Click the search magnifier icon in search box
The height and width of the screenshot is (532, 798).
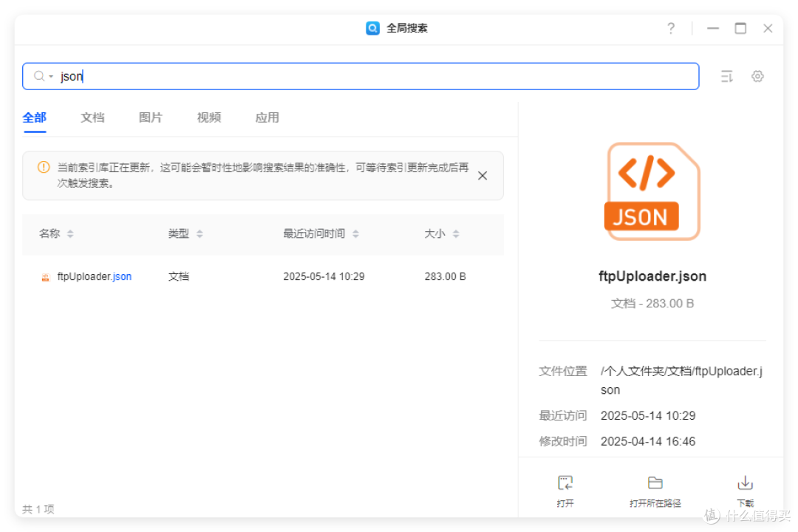tap(38, 76)
